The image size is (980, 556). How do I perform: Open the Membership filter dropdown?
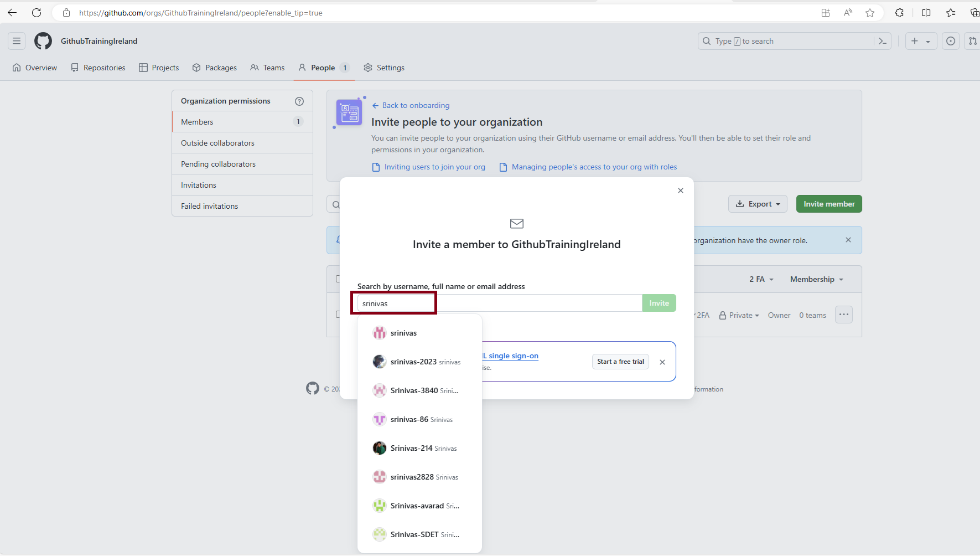(817, 279)
